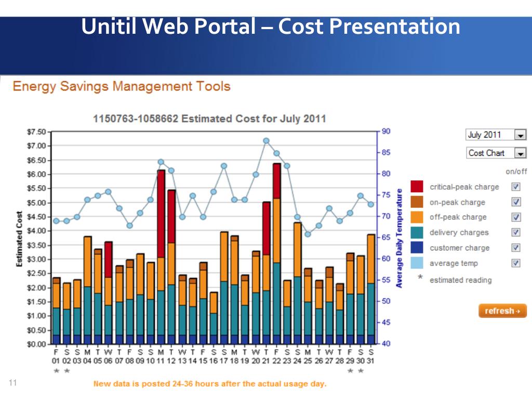Click the July 06 cost bar

point(108,293)
